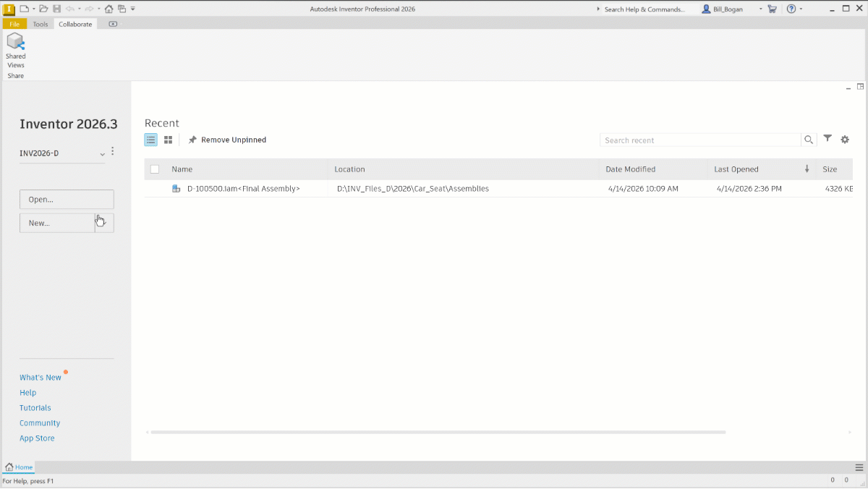868x489 pixels.
Task: Switch to the Tools ribbon tab
Action: [x=41, y=24]
